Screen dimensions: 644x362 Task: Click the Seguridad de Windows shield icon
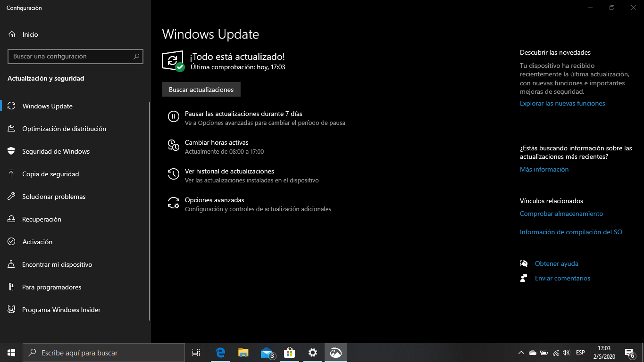12,151
